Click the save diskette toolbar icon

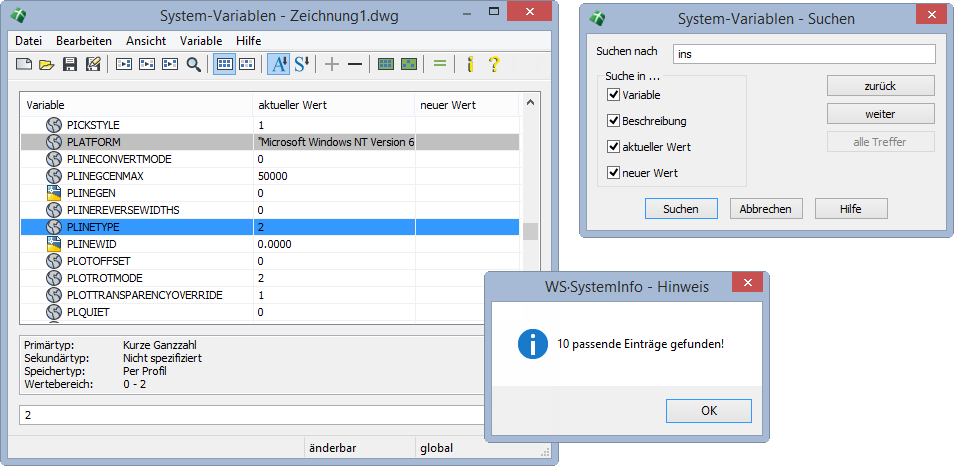(x=70, y=65)
